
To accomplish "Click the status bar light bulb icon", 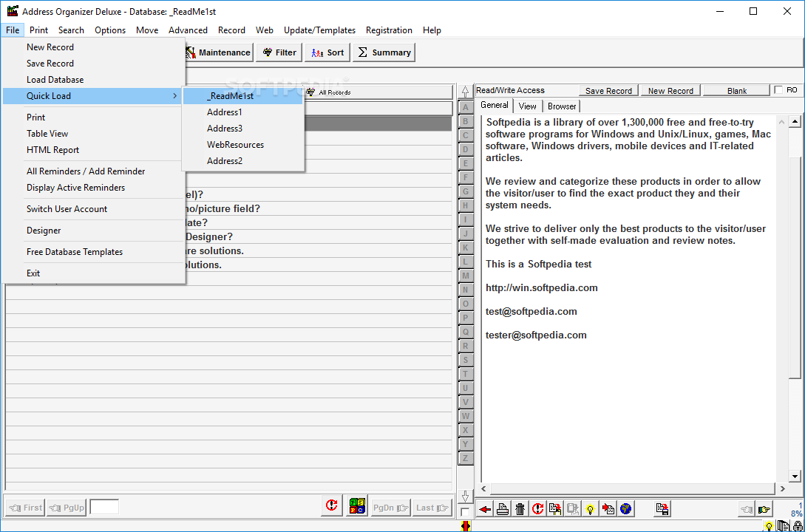I will click(769, 526).
